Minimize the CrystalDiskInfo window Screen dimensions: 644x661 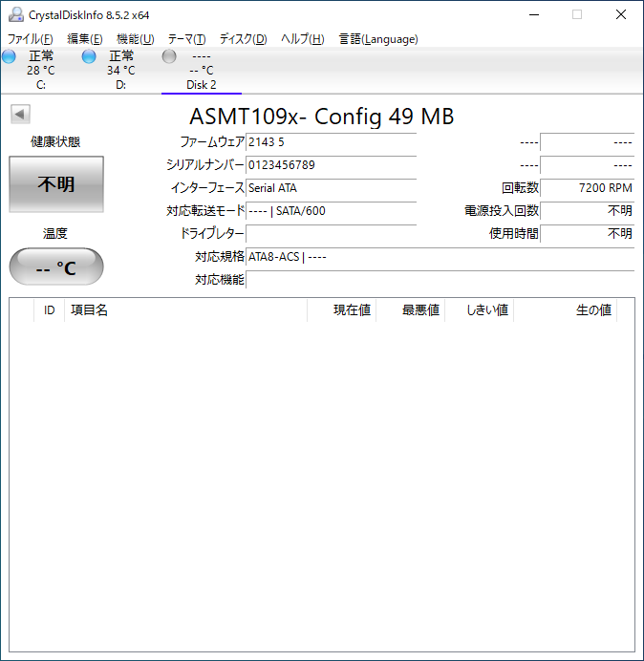tap(534, 14)
